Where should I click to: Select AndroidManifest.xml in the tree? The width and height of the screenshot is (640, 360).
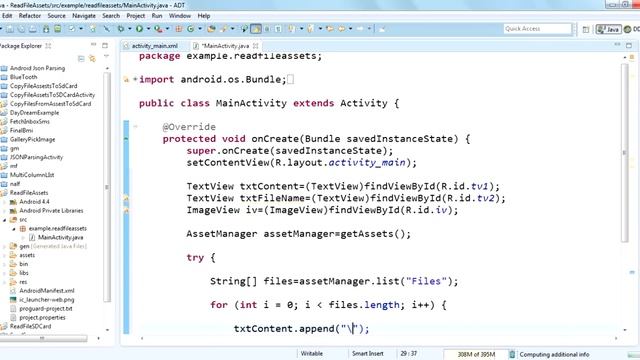point(47,291)
